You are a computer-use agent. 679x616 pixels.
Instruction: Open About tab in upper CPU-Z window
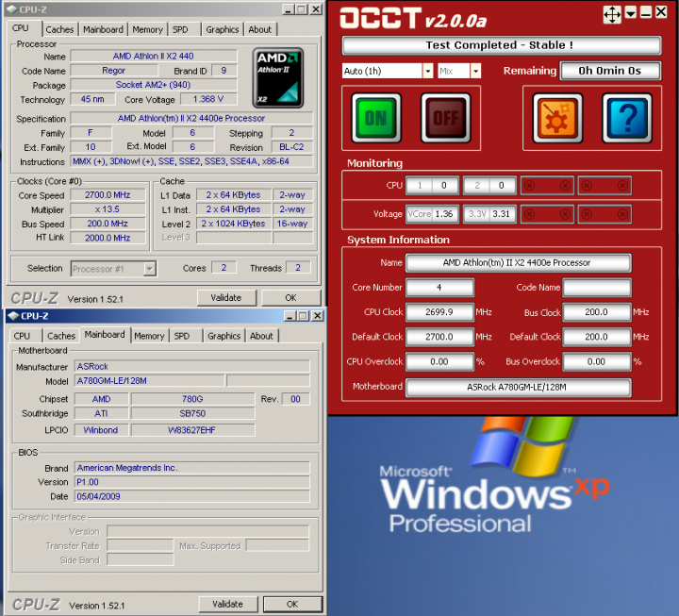[260, 29]
